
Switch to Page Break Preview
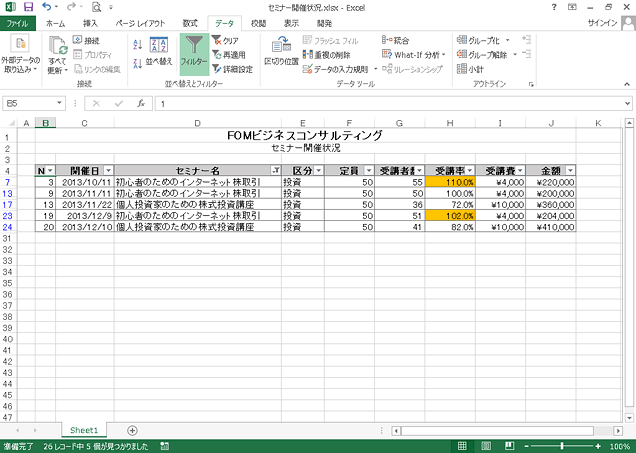509,447
